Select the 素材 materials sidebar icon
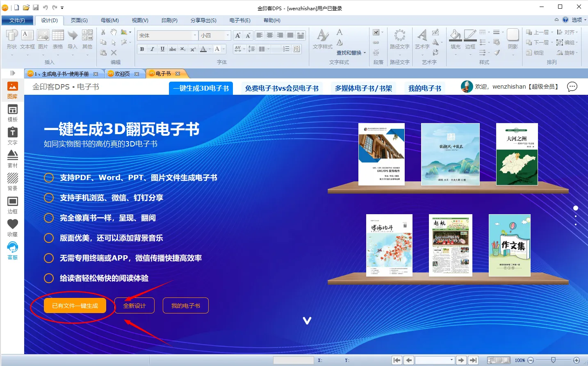This screenshot has width=588, height=366. [x=12, y=159]
